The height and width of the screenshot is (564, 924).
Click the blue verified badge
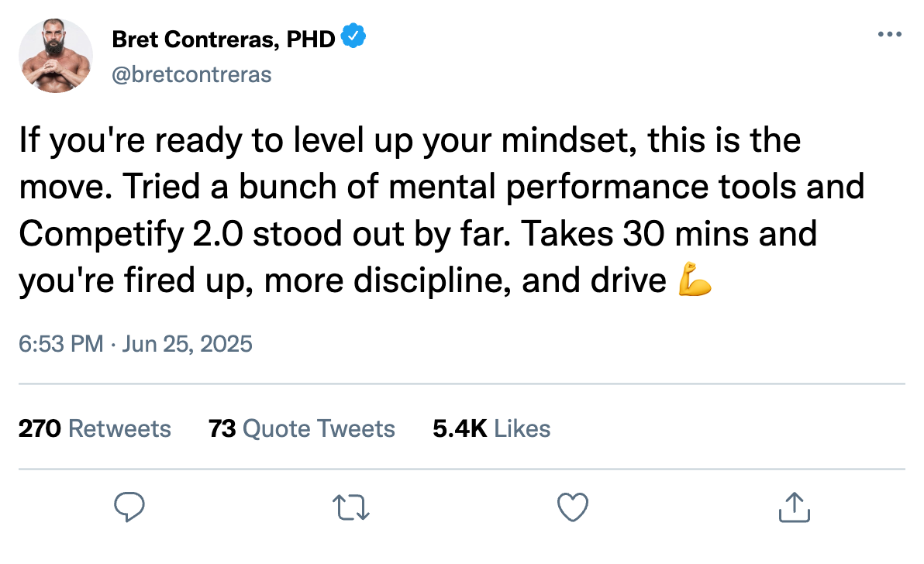click(353, 36)
